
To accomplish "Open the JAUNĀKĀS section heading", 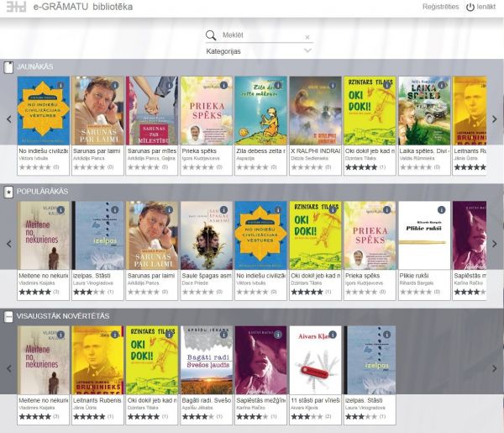I will [x=35, y=66].
